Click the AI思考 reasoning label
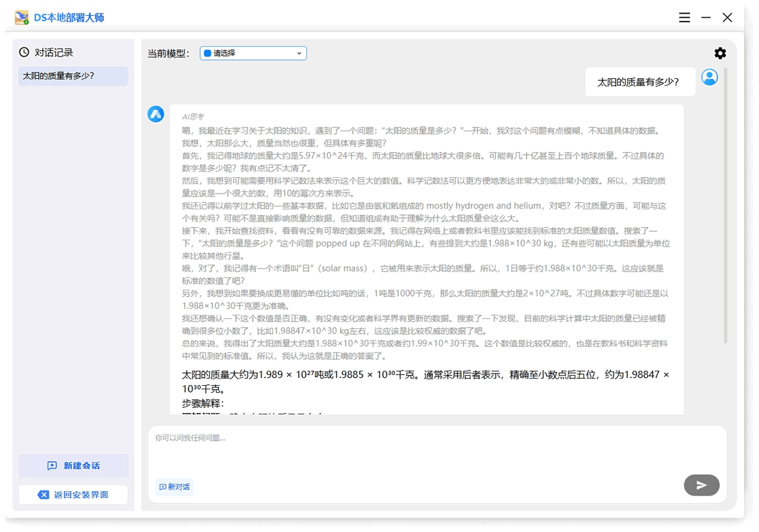The width and height of the screenshot is (759, 532). 193,116
